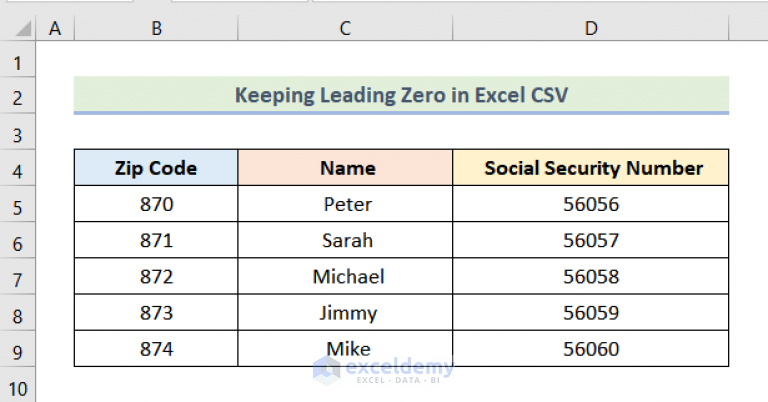Click the 'Zip Code' header cell
This screenshot has width=768, height=402.
pos(156,168)
